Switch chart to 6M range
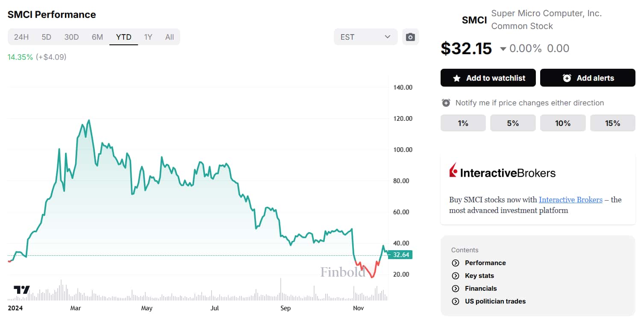The height and width of the screenshot is (324, 644). (97, 37)
